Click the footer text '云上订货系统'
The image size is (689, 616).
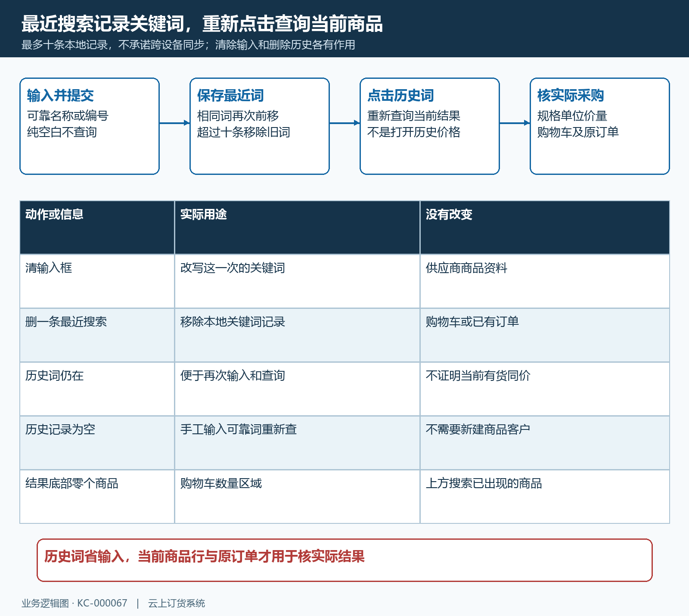click(x=177, y=604)
